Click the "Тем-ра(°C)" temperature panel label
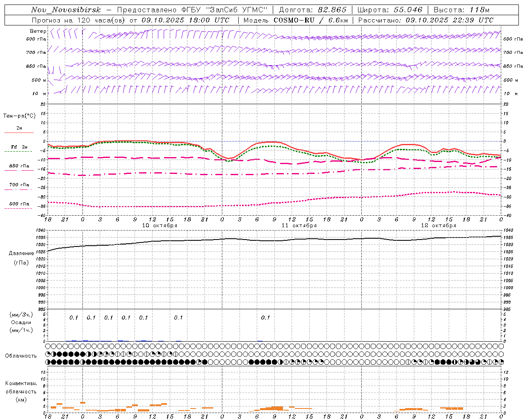The width and height of the screenshot is (525, 420). pyautogui.click(x=19, y=116)
